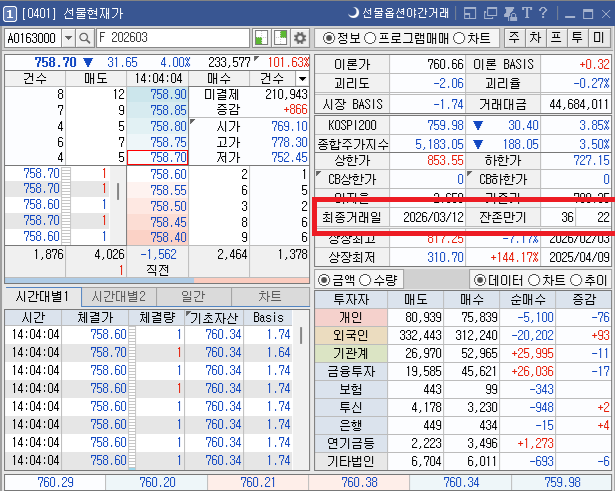Select the 데이터 radio button
Image resolution: width=615 pixels, height=491 pixels.
tap(479, 280)
